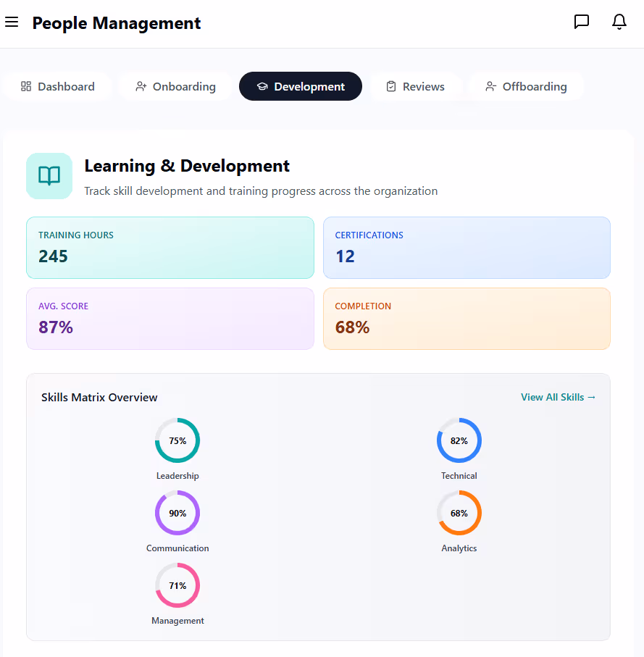
Task: Select the Completion 68% card
Action: point(467,318)
